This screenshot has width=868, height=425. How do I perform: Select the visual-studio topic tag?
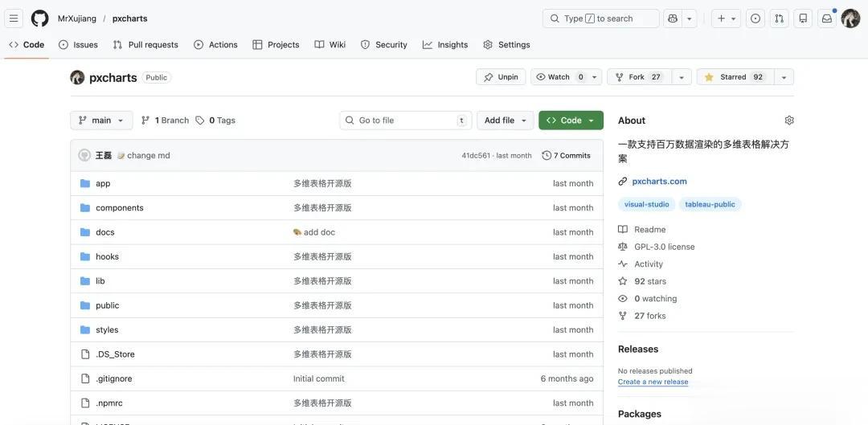[646, 204]
